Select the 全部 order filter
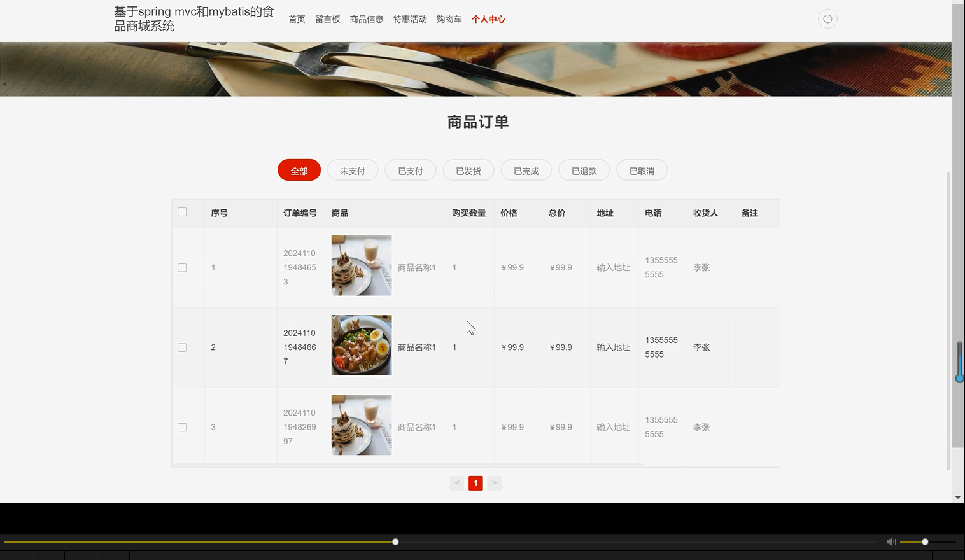The height and width of the screenshot is (560, 965). click(299, 170)
